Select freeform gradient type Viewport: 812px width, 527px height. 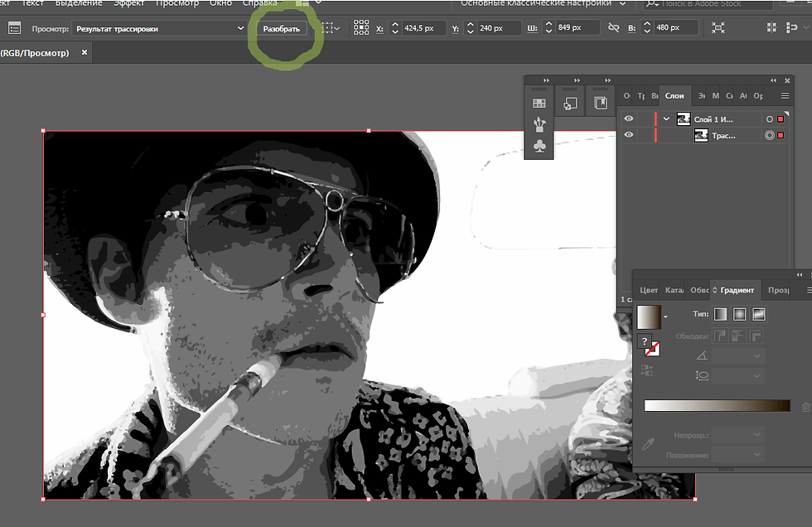(759, 314)
